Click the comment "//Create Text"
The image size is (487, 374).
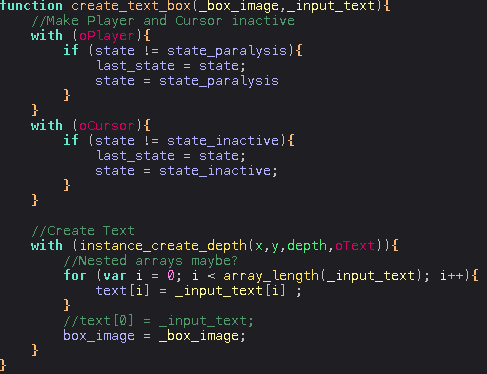pyautogui.click(x=83, y=231)
